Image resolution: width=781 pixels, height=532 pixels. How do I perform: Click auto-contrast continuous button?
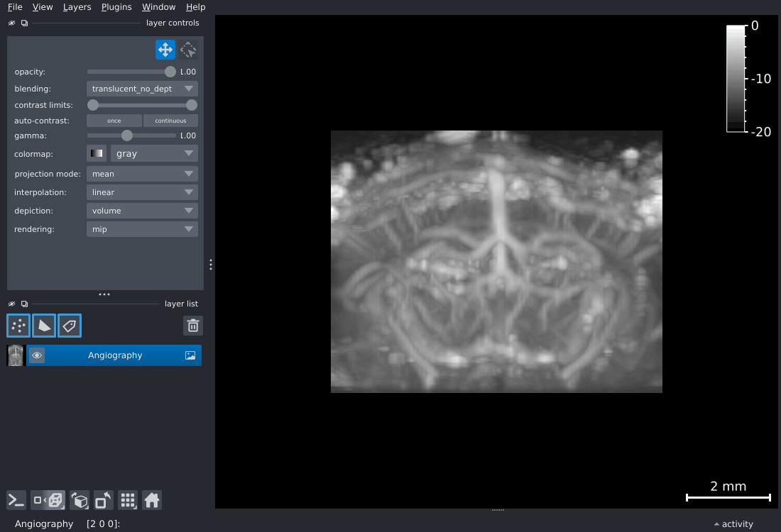click(x=170, y=121)
